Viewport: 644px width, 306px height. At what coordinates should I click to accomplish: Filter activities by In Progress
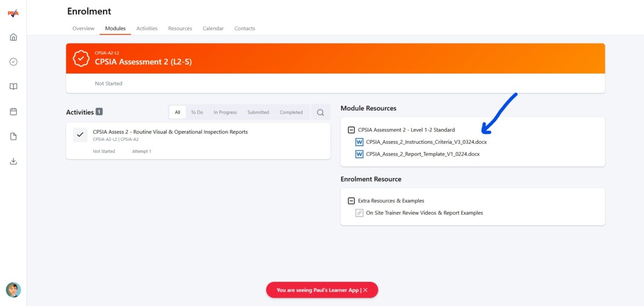[x=225, y=112]
